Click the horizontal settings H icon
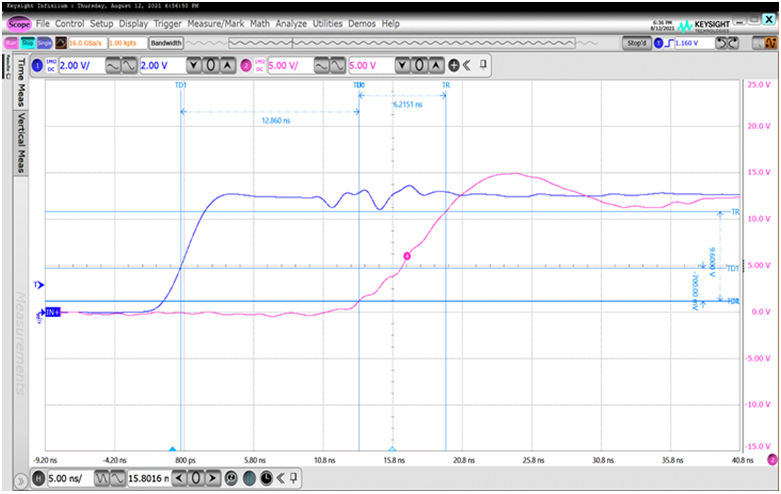The width and height of the screenshot is (781, 494). click(37, 478)
